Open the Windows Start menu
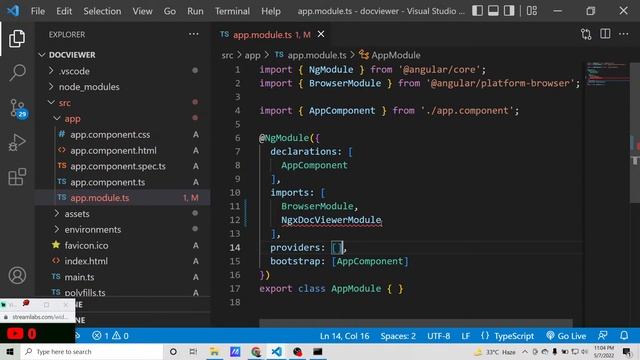This screenshot has height=360, width=640. tap(10, 351)
